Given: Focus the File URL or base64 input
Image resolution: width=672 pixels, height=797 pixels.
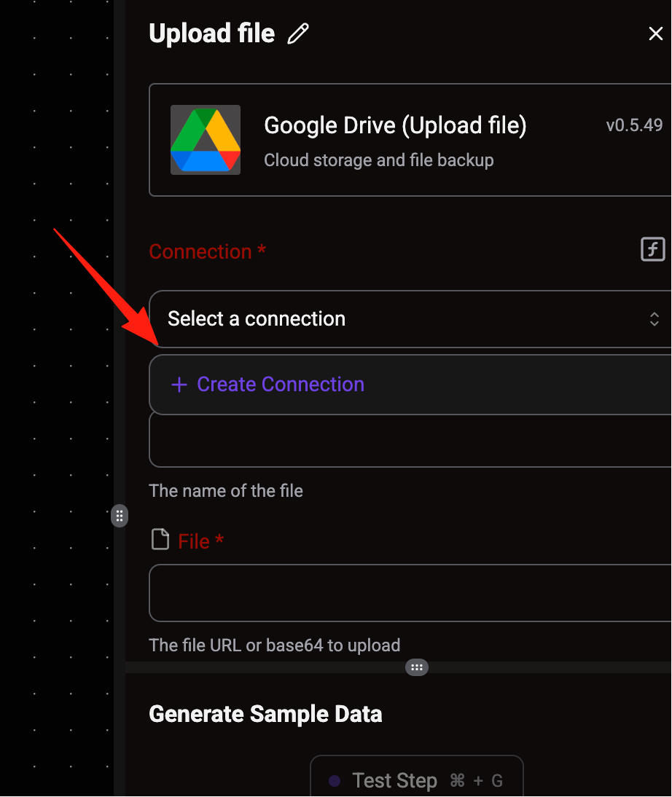Looking at the screenshot, I should pyautogui.click(x=410, y=593).
